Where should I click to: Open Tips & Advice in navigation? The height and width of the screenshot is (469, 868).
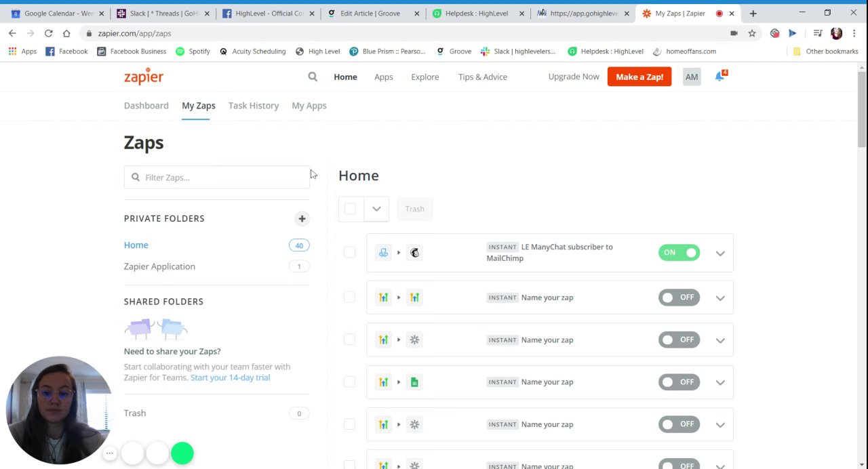click(x=483, y=77)
